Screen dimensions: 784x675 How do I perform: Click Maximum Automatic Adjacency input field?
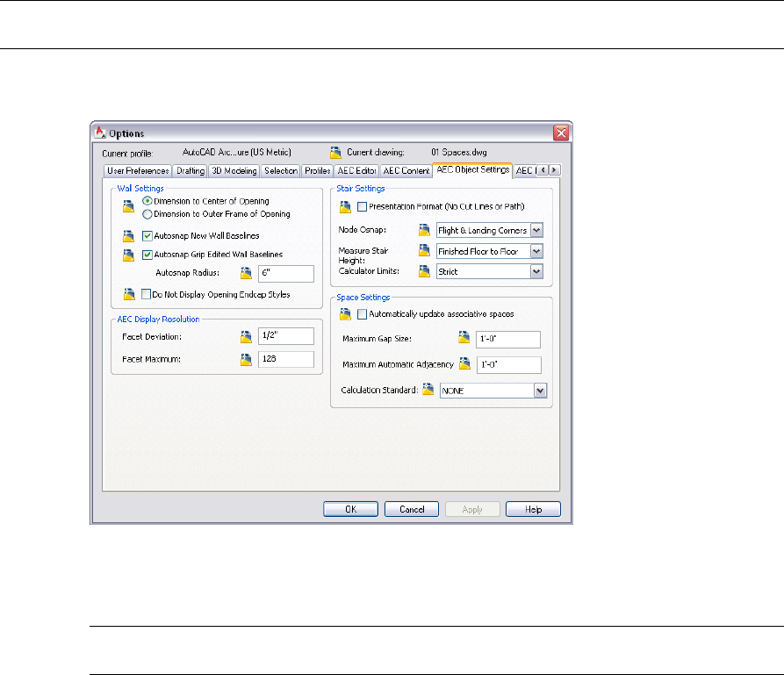(x=509, y=365)
